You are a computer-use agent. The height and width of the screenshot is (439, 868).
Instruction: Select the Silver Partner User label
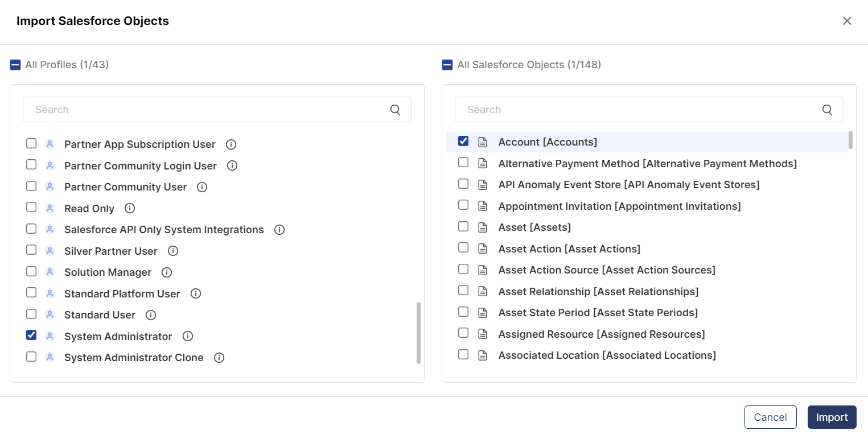click(111, 251)
